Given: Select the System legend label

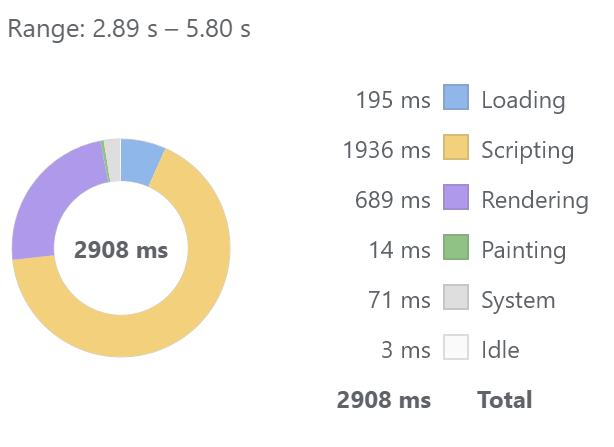Looking at the screenshot, I should pyautogui.click(x=518, y=300).
